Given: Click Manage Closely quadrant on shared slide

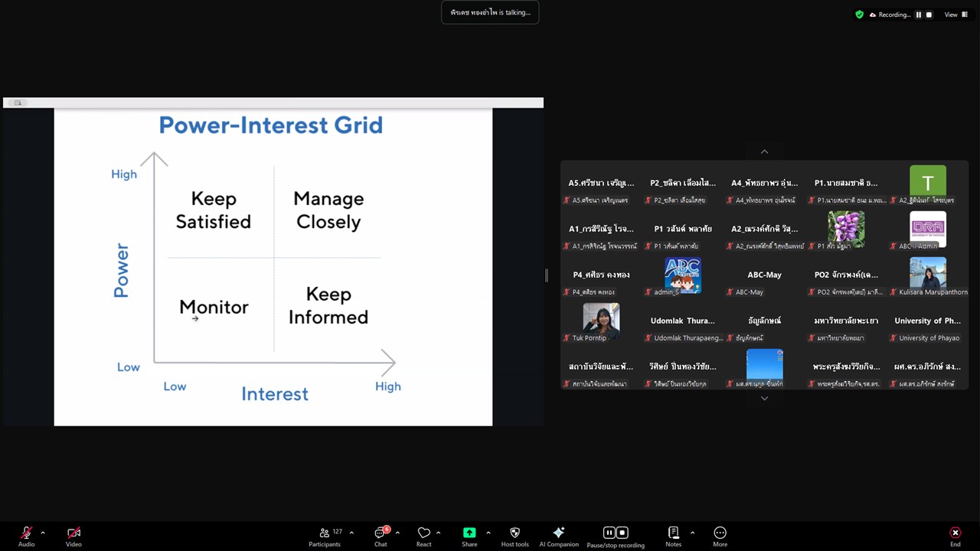Looking at the screenshot, I should (328, 210).
